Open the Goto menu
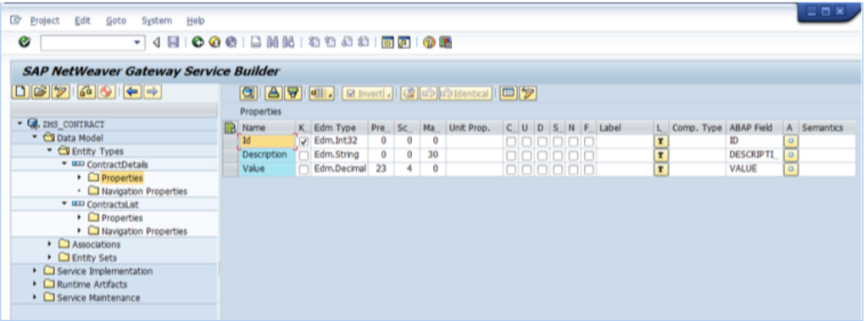The height and width of the screenshot is (321, 868). tap(115, 20)
